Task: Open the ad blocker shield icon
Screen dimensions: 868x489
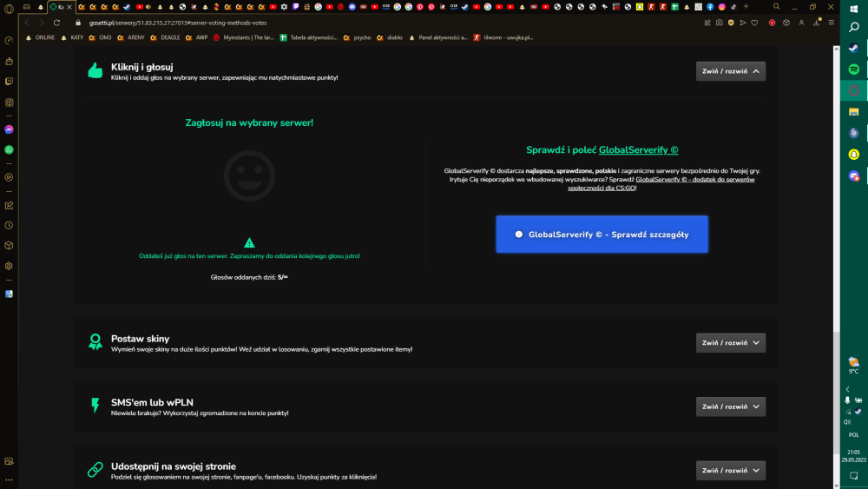Action: click(x=731, y=23)
